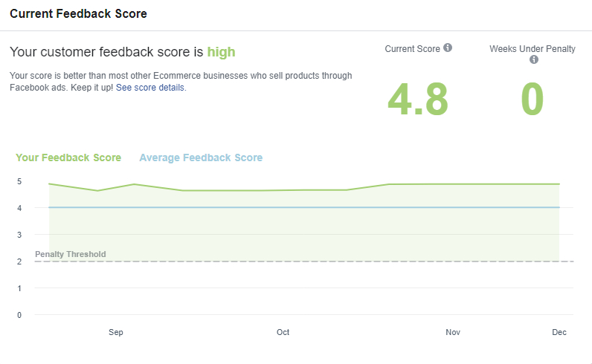Click the Current Score label text

coord(412,48)
